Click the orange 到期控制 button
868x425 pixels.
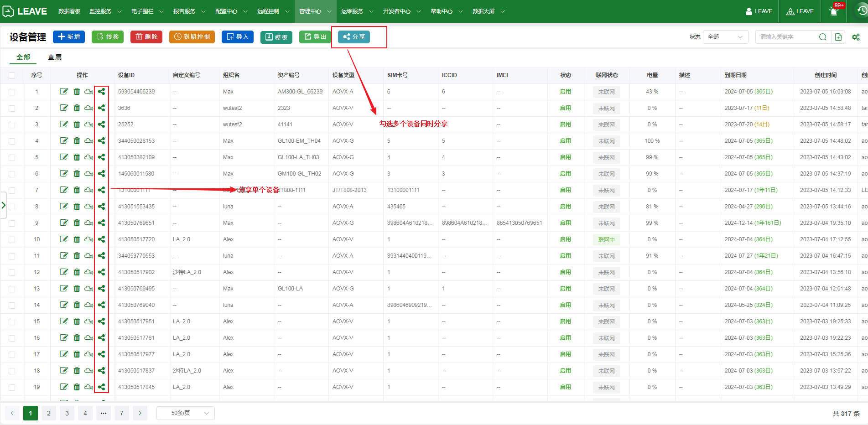pos(192,37)
